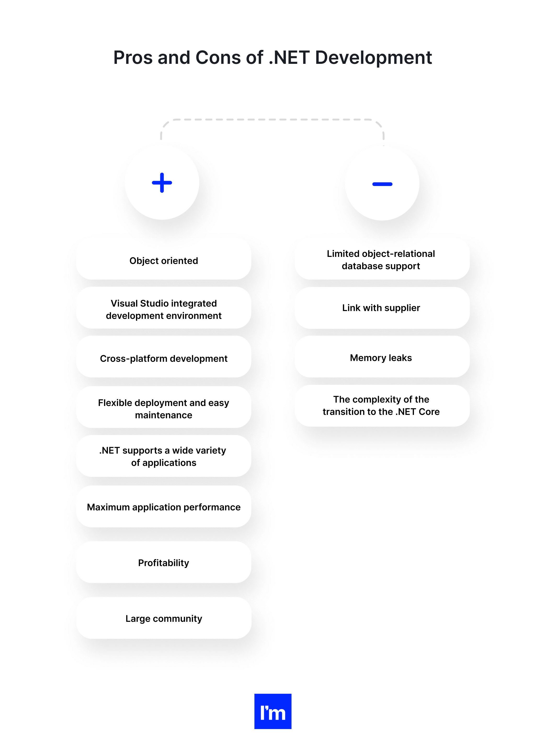Open the 'Pros and Cons' title menu
This screenshot has height=756, width=546.
pyautogui.click(x=273, y=57)
